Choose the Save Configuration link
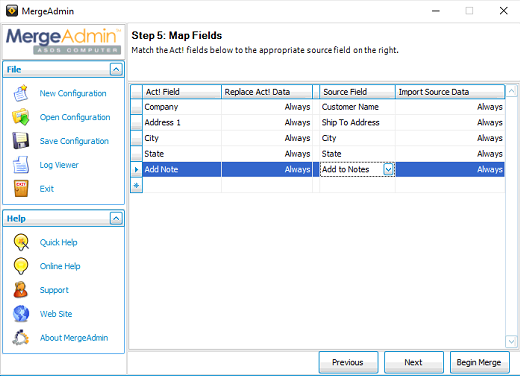The image size is (520, 376). pos(74,141)
